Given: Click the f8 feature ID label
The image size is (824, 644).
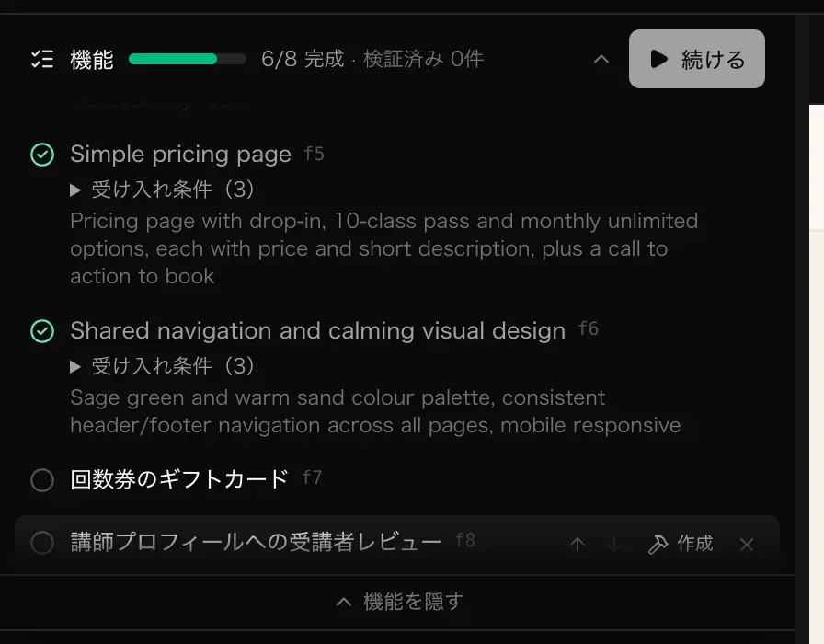Looking at the screenshot, I should tap(465, 540).
